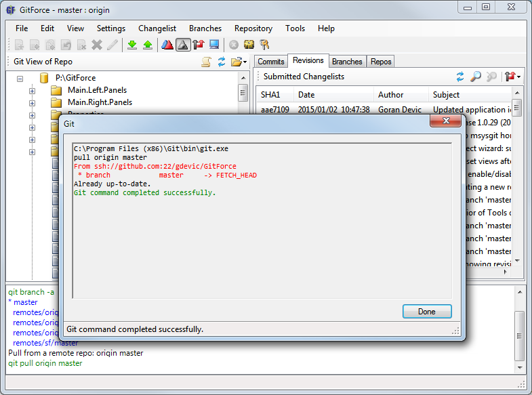Select the Revisions tab
The width and height of the screenshot is (532, 395).
pos(308,61)
